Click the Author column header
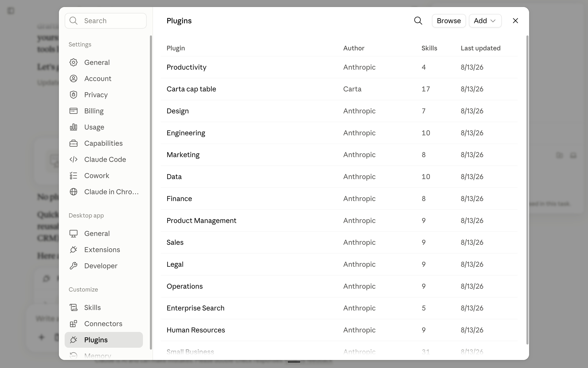The image size is (588, 368). pos(354,48)
